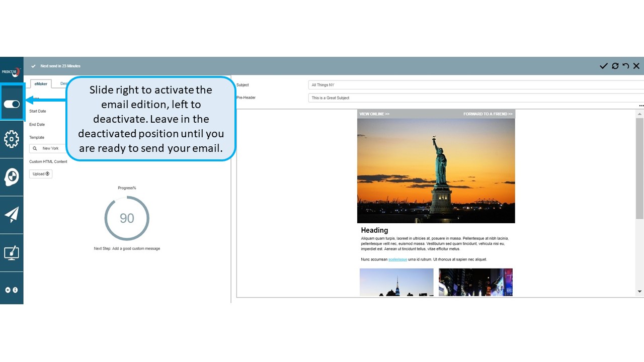Click the paper plane send icon

[12, 215]
